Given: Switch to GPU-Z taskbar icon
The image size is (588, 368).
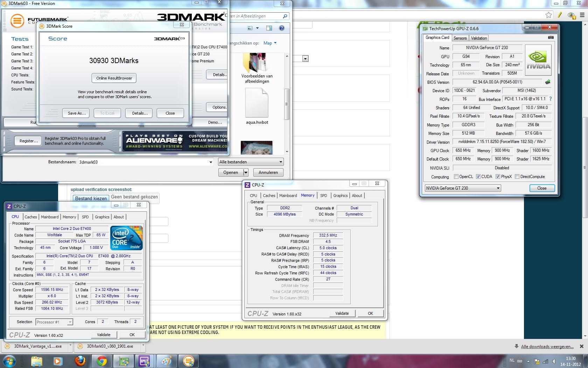Looking at the screenshot, I should [x=124, y=361].
